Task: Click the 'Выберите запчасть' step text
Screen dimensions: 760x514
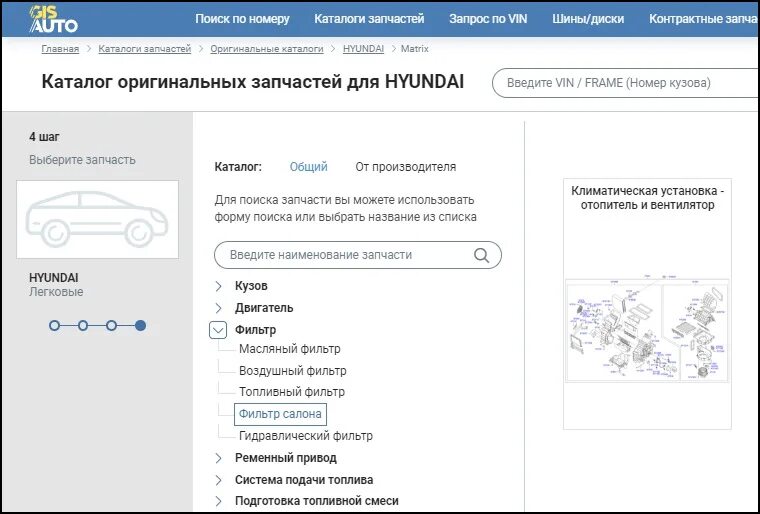Action: 82,160
